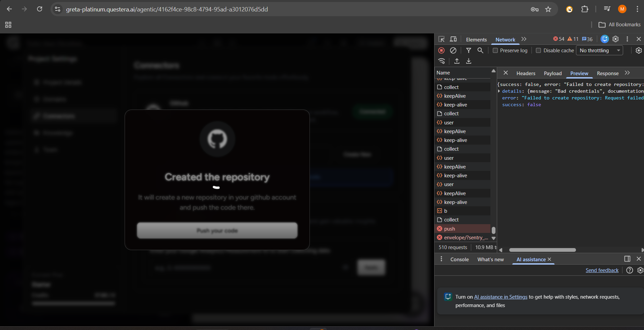Open AI assistance in Settings link
Image resolution: width=644 pixels, height=330 pixels.
(x=501, y=297)
